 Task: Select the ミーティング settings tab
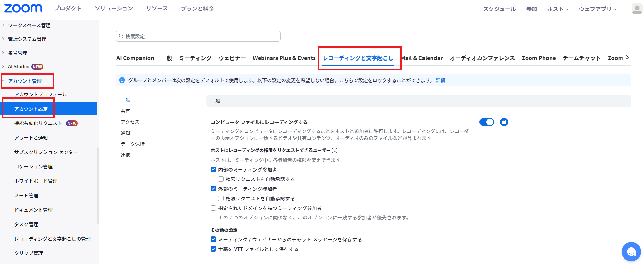coord(195,58)
